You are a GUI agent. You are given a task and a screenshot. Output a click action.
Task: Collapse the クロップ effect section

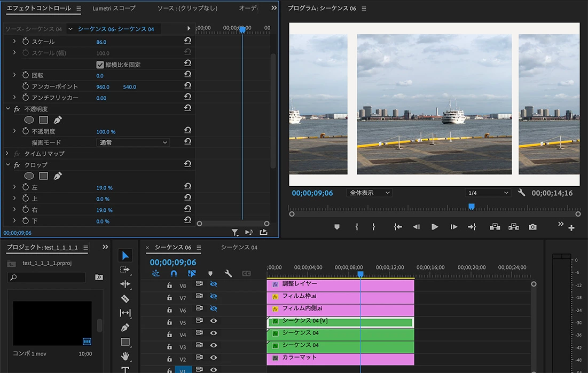(x=8, y=165)
